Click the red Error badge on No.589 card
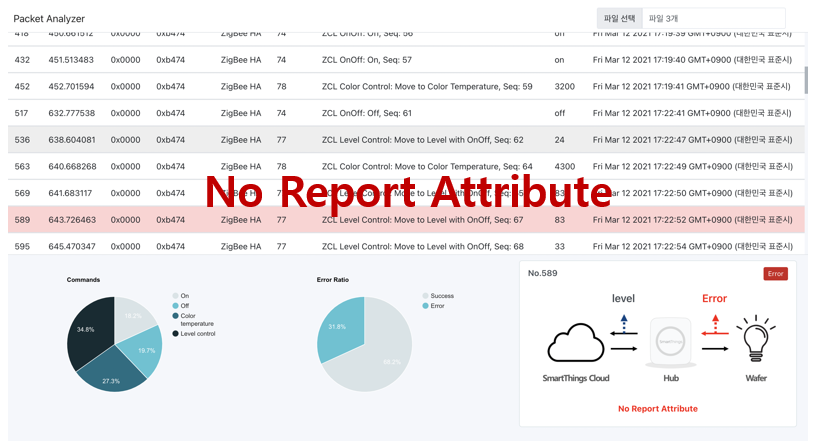 tap(775, 274)
